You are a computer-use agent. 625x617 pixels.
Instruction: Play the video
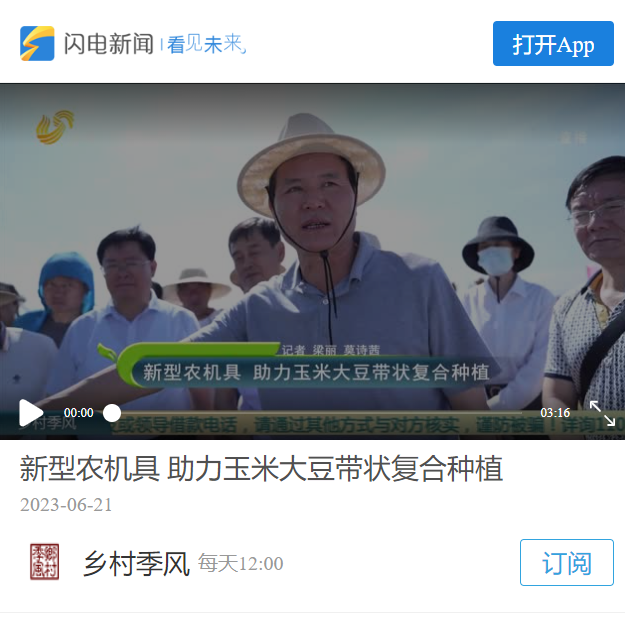click(31, 413)
